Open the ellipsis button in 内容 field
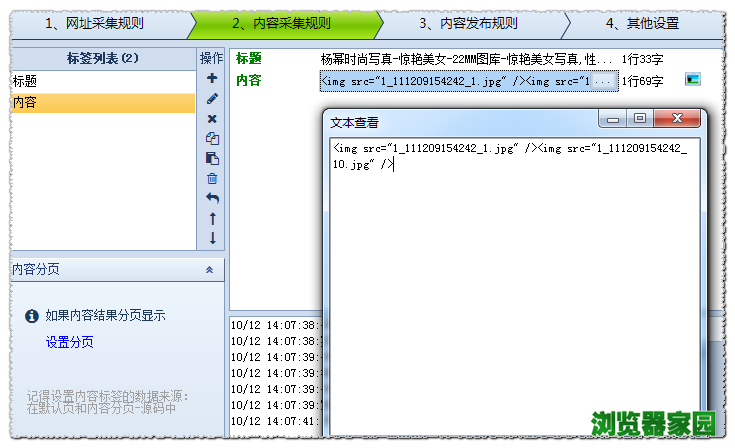735x448 pixels. [x=603, y=80]
